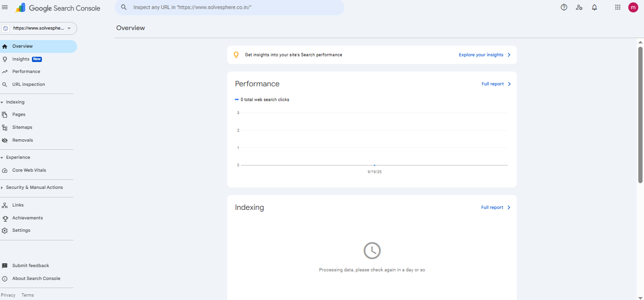Click Explore your insights link
Screen dimensions: 644x300
(x=484, y=55)
